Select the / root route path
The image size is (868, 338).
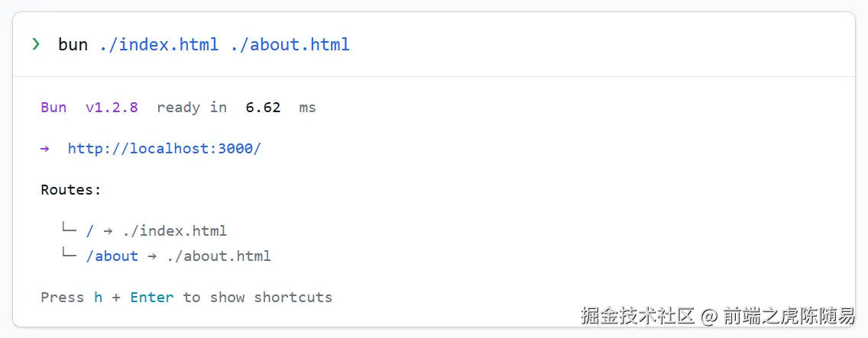point(90,230)
